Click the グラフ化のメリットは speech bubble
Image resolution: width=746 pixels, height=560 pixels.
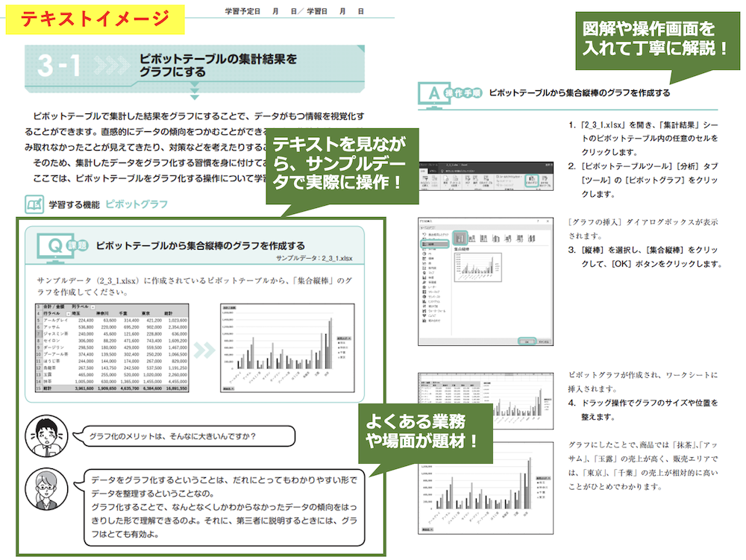pos(185,436)
